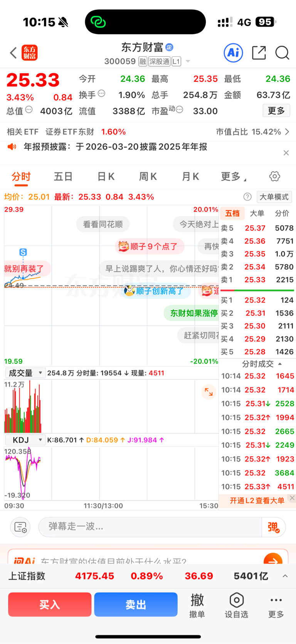Open the Ai assistant icon

[x=233, y=52]
